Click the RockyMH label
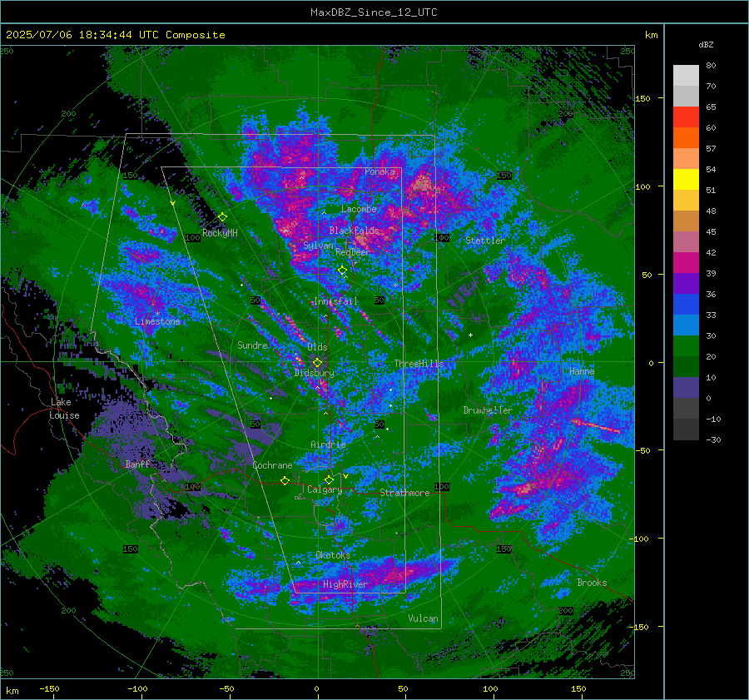Screen dimensions: 749x700 click(x=220, y=233)
